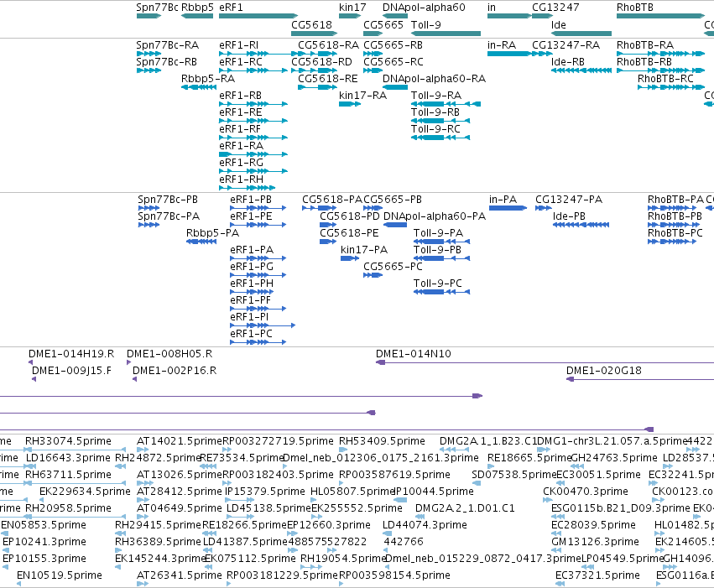
Task: Click protein eRF1-PI
Action: click(249, 317)
